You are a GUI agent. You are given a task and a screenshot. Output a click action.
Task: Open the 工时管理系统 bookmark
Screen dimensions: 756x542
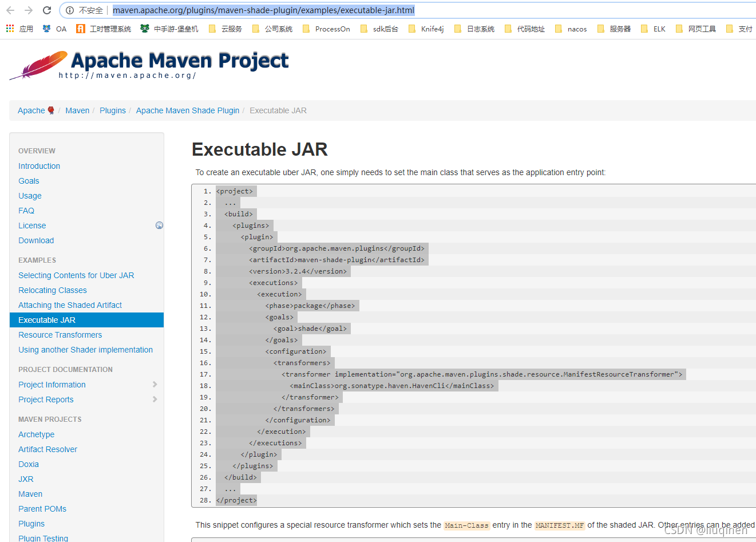pyautogui.click(x=104, y=29)
